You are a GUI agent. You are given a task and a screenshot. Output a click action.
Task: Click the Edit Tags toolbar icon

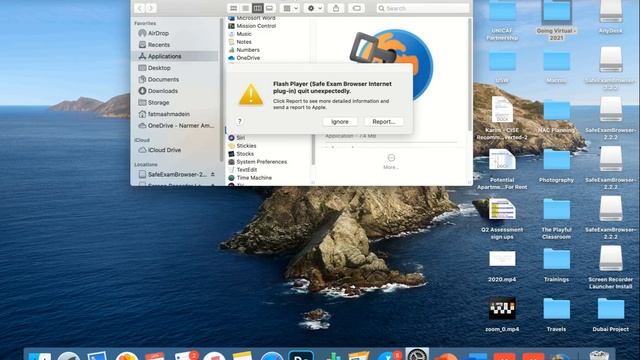356,8
